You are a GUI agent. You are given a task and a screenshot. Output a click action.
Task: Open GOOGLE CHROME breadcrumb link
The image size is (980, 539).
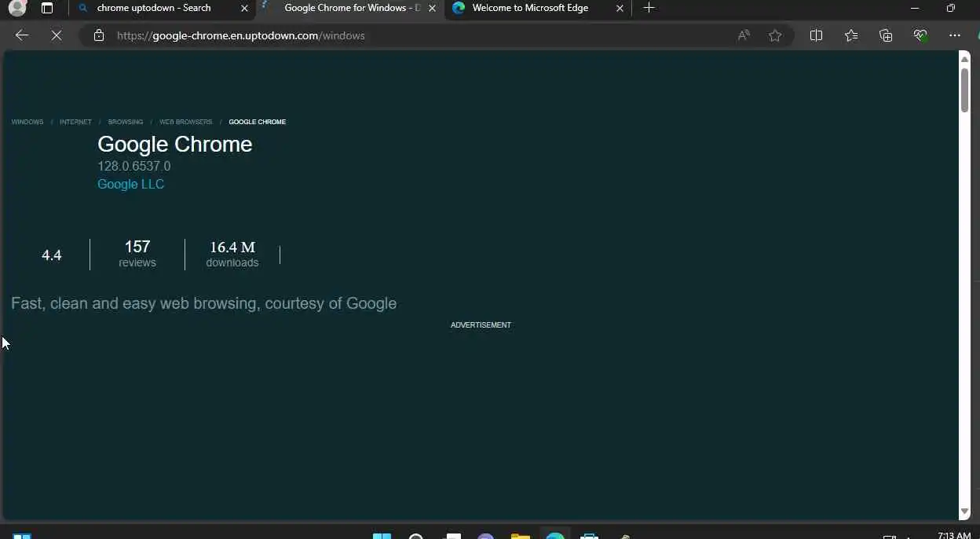click(258, 122)
